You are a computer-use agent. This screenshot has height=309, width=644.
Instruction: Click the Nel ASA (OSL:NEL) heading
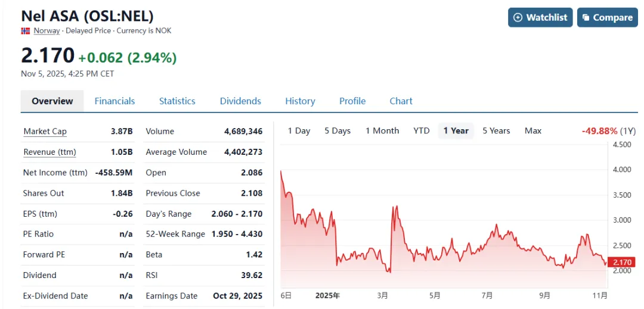pos(87,16)
